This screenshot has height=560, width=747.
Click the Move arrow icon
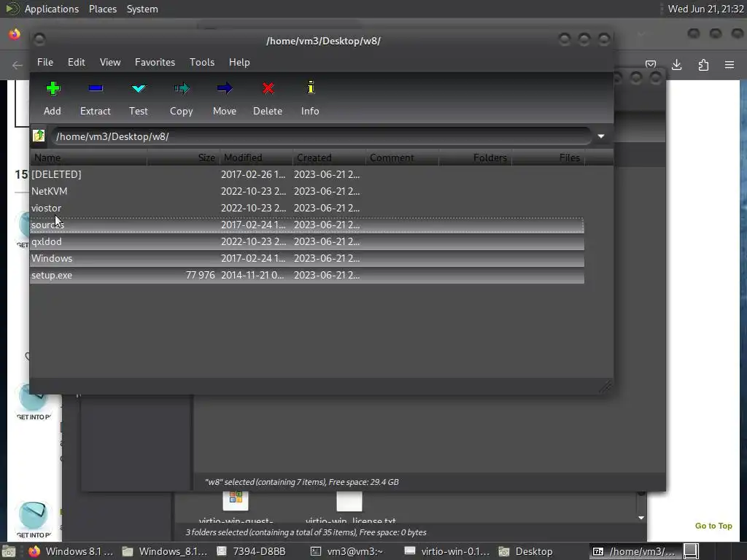(225, 88)
